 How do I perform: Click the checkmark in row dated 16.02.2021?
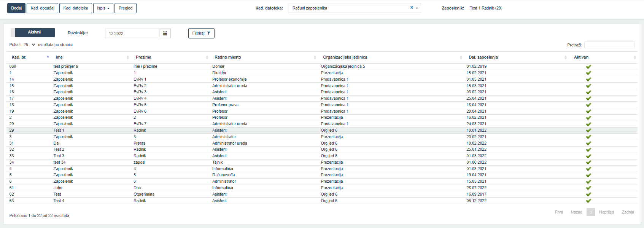pos(588,118)
